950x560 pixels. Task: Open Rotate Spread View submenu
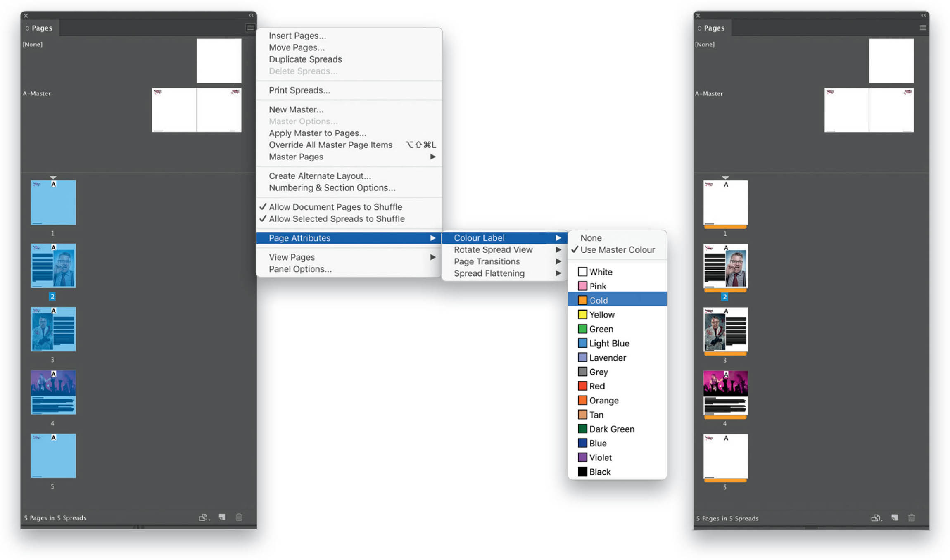tap(504, 250)
